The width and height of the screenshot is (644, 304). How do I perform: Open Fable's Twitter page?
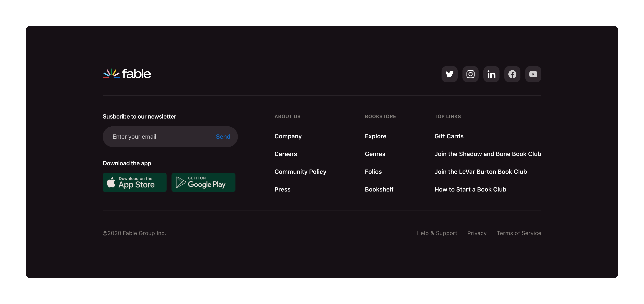click(x=449, y=74)
